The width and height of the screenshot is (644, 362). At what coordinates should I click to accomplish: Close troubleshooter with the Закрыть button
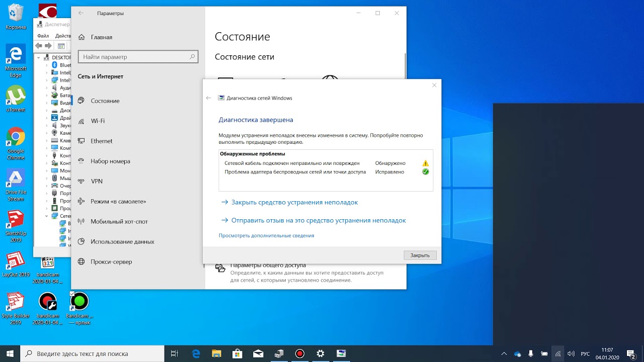[420, 255]
